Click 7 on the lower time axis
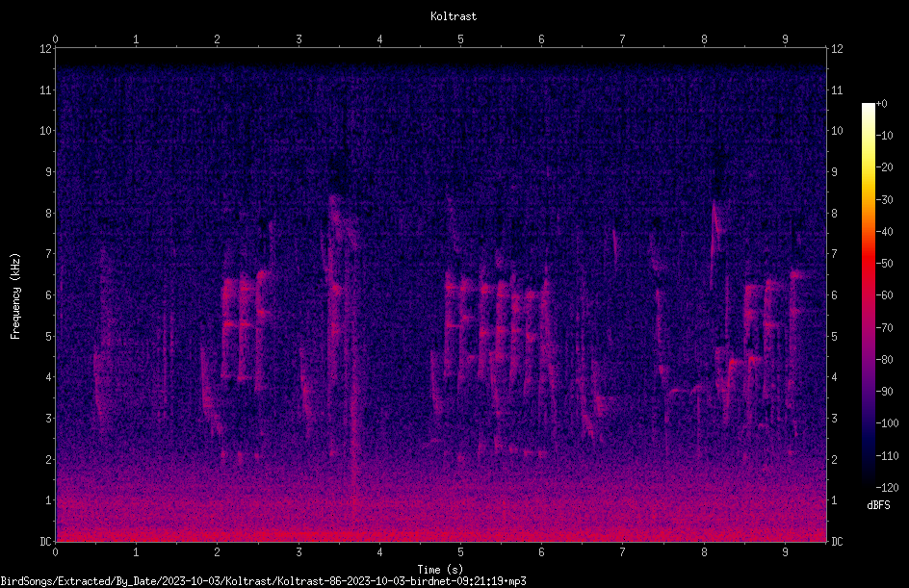909x588 pixels. pyautogui.click(x=623, y=552)
